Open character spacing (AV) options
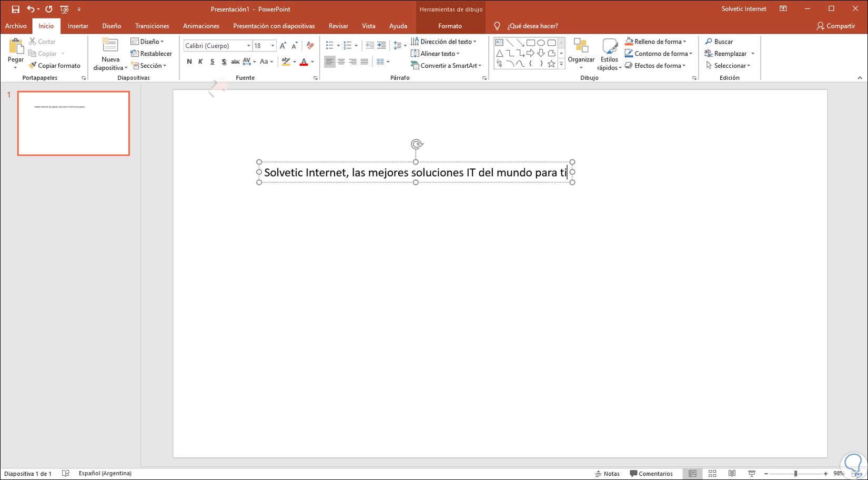Viewport: 868px width, 480px height. pos(249,62)
